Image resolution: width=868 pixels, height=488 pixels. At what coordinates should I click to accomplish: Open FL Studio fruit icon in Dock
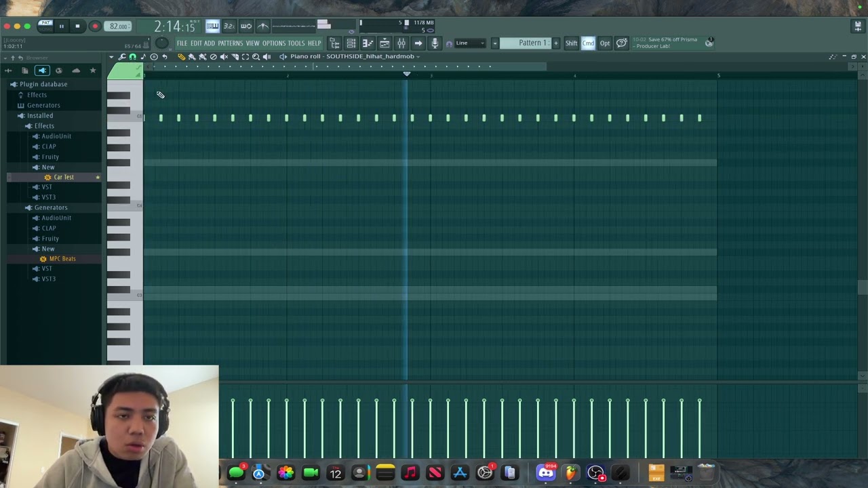click(x=571, y=472)
